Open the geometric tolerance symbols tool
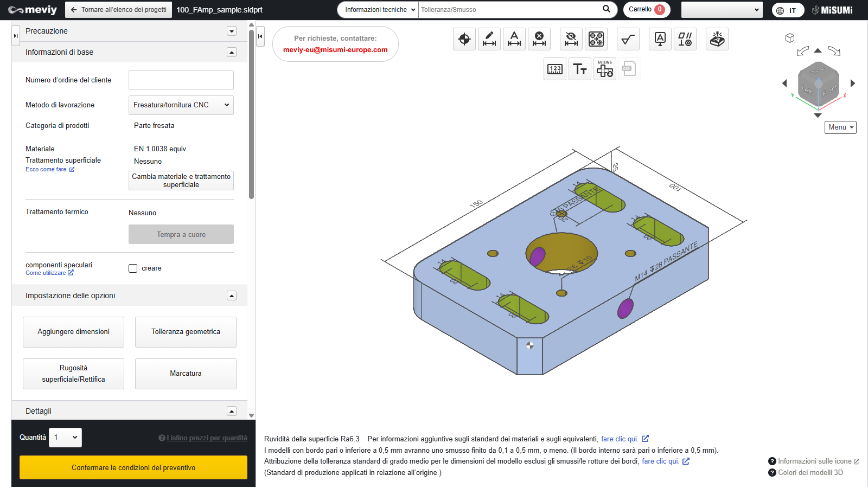The image size is (868, 488). (x=685, y=39)
